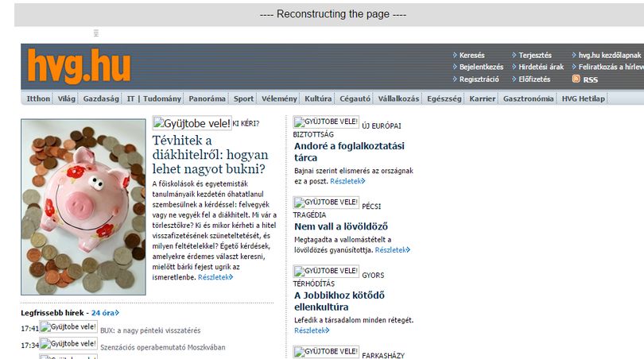Click Gyüjtobe vele icon beside Új Európai
Screen dimensions: 644x359
click(326, 122)
